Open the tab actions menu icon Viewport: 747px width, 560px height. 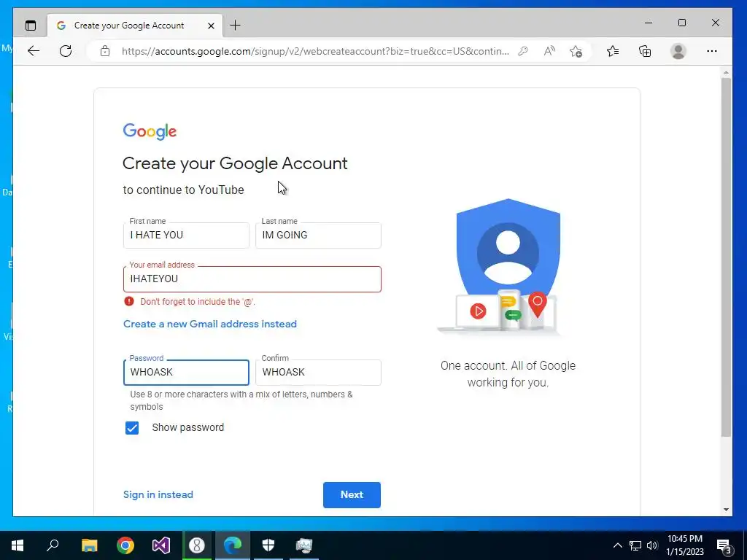coord(31,26)
